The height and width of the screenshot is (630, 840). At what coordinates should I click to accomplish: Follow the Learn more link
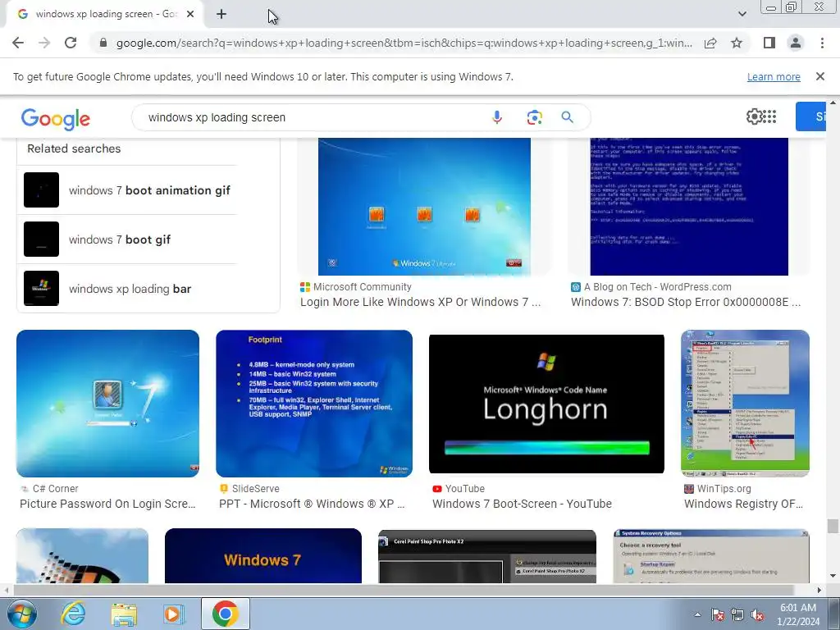click(774, 76)
